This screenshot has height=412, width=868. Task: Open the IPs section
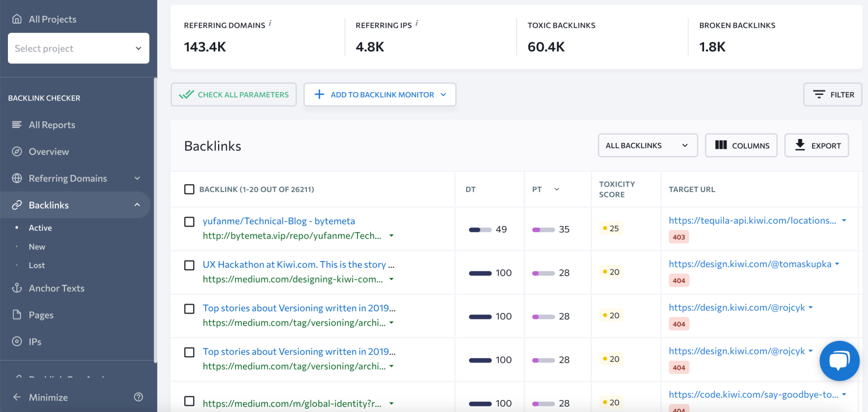pyautogui.click(x=36, y=341)
